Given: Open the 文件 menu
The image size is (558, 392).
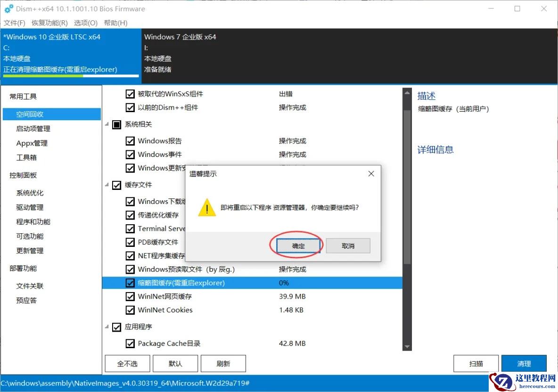Looking at the screenshot, I should coord(14,23).
